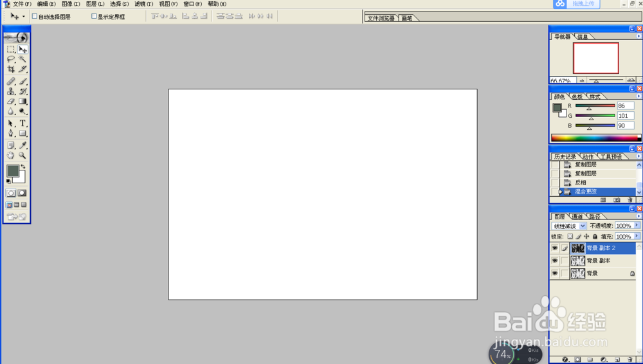643x364 pixels.
Task: Open the 滤镜 (Filter) menu
Action: (x=144, y=4)
